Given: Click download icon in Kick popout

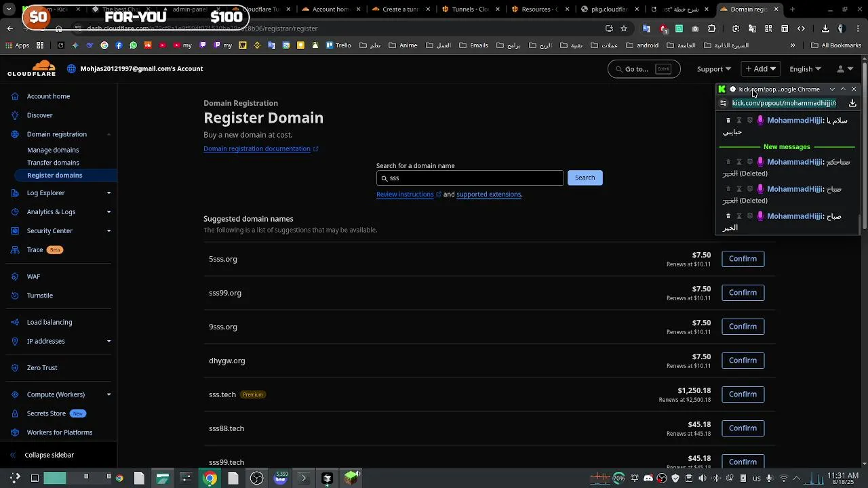Looking at the screenshot, I should tap(852, 103).
